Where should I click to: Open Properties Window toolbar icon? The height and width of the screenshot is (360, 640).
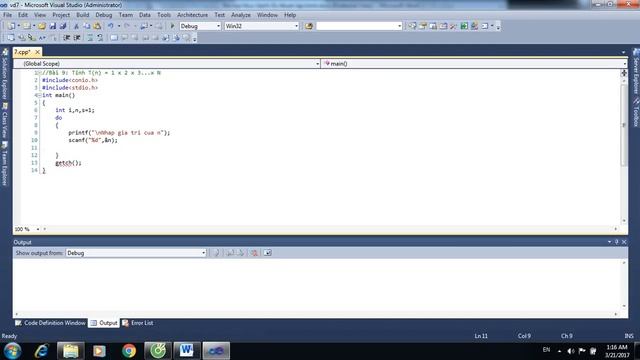click(422, 26)
